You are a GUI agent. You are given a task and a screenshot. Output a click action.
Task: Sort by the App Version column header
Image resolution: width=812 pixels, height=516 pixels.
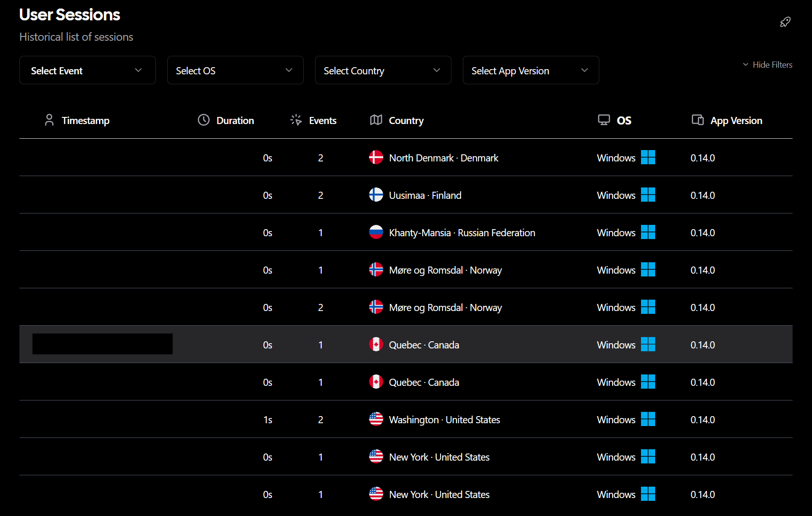tap(736, 121)
